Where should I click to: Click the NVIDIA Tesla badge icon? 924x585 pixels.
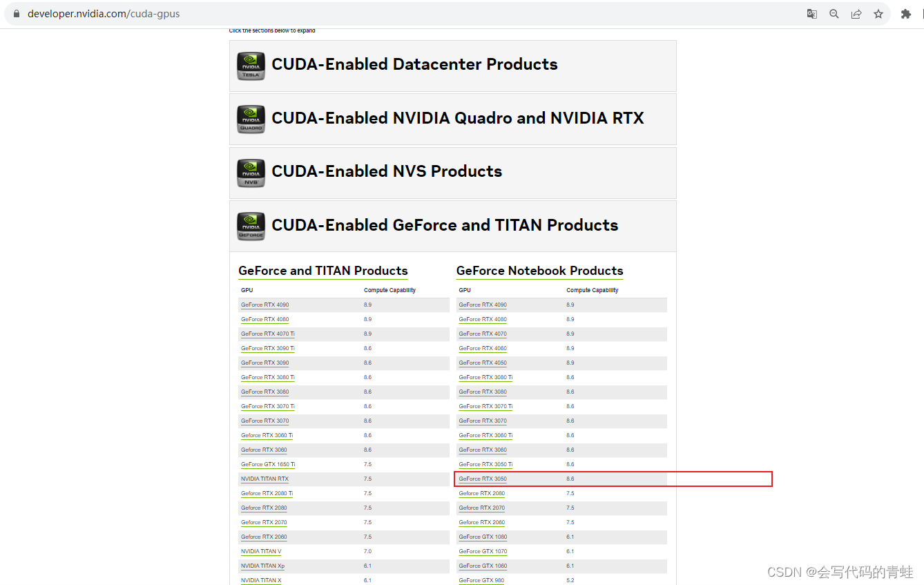click(x=251, y=66)
